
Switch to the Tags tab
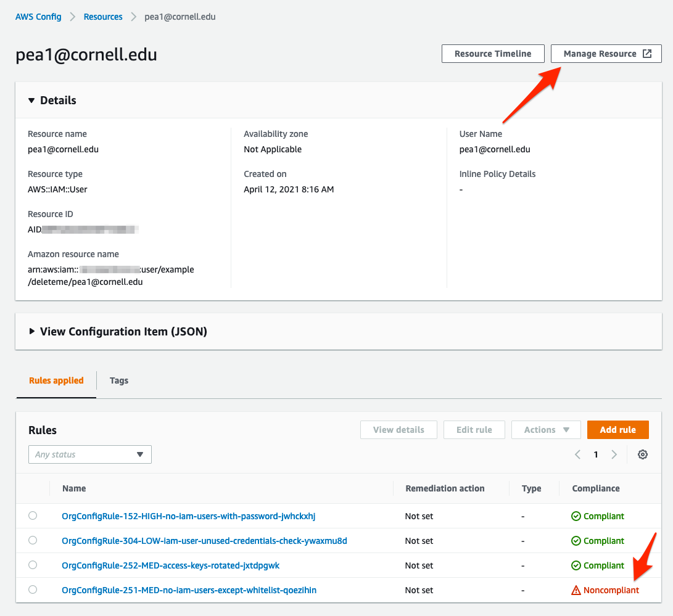click(119, 380)
